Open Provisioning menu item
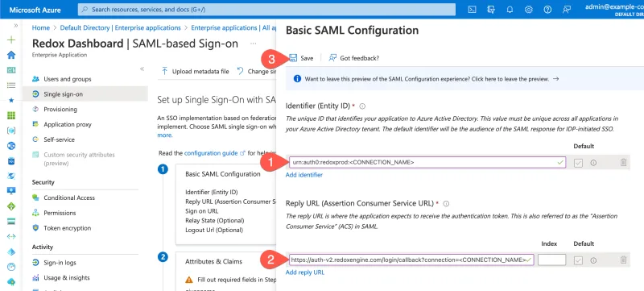644x291 pixels. 60,110
